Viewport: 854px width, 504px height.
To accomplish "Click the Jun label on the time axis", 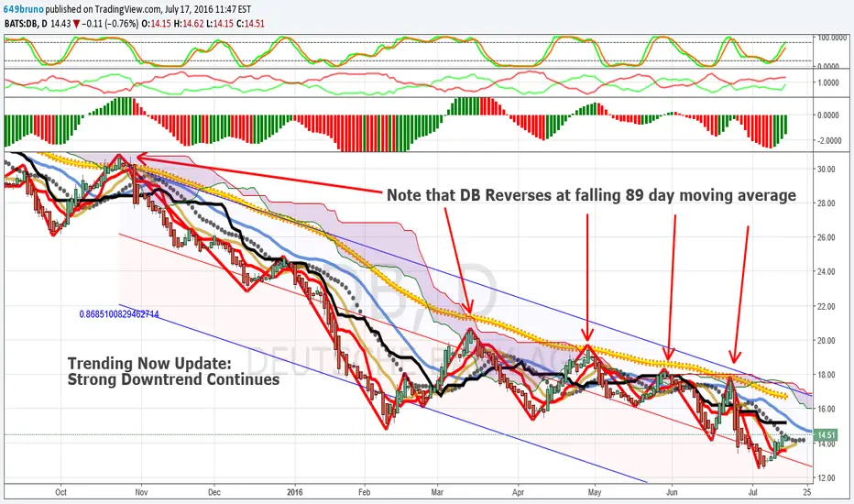I will [x=672, y=493].
